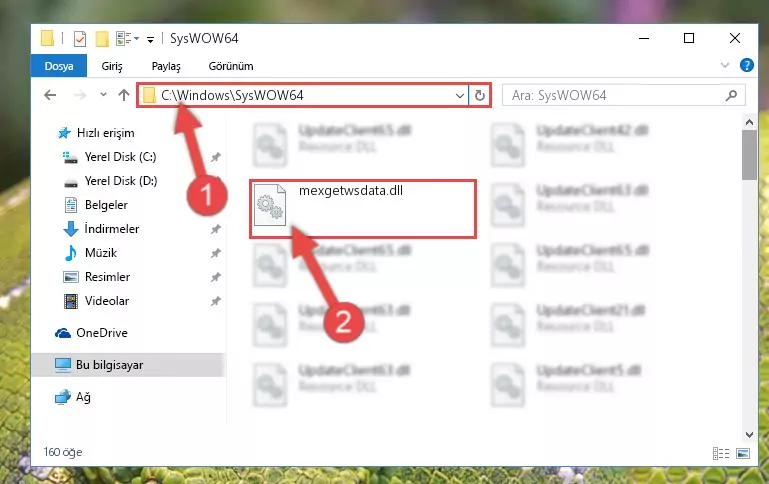Open Resimler in sidebar
The height and width of the screenshot is (484, 769).
tap(107, 277)
